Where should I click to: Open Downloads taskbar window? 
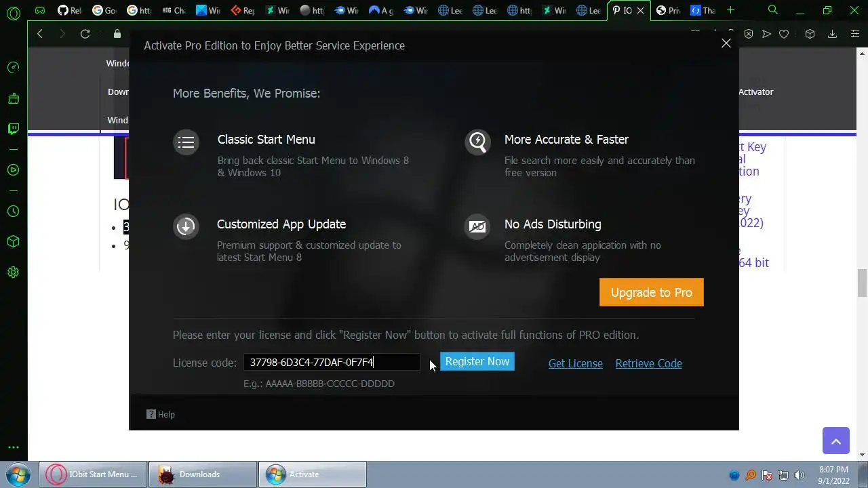(203, 474)
